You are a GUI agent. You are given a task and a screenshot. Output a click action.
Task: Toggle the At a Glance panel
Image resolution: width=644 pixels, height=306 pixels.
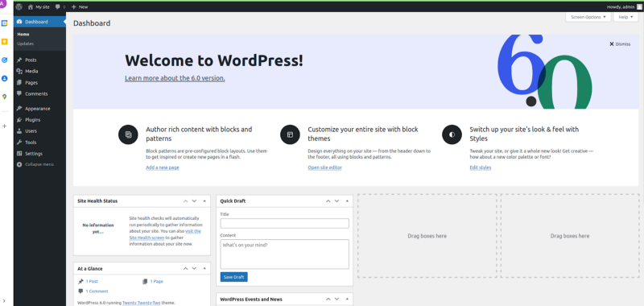(204, 268)
